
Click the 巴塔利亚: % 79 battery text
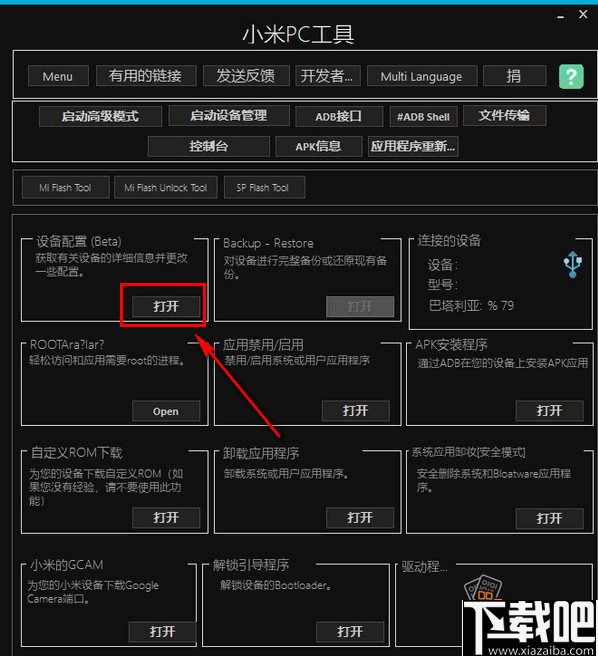471,306
